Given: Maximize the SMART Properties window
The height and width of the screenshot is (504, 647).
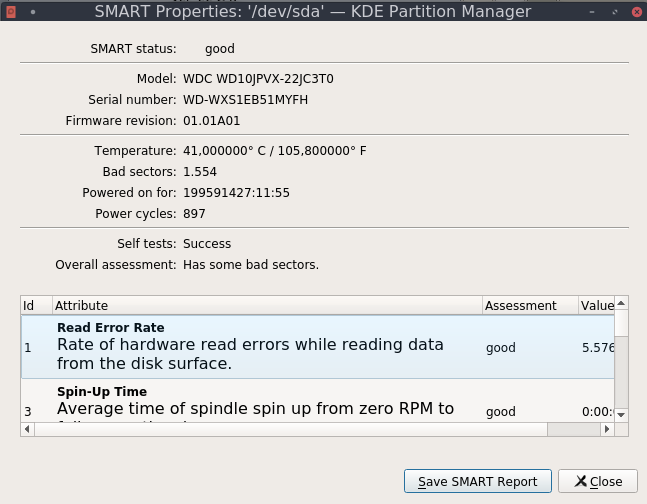Looking at the screenshot, I should [613, 12].
